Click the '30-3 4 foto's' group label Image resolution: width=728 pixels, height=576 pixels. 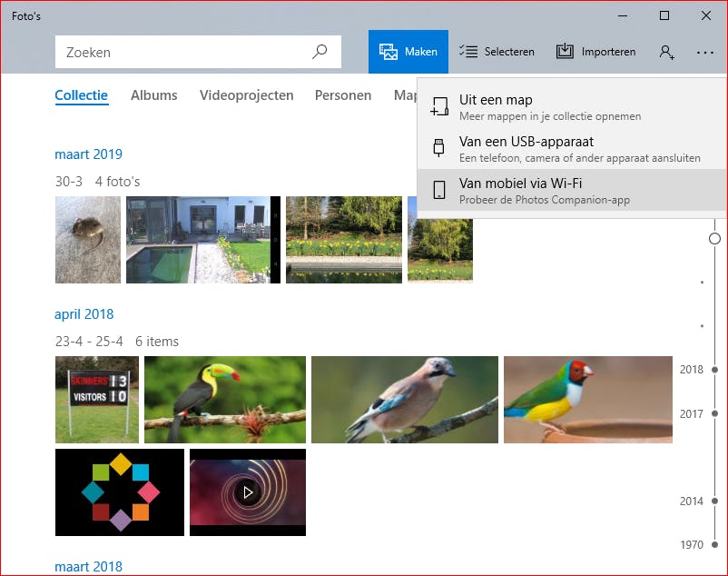tap(97, 182)
